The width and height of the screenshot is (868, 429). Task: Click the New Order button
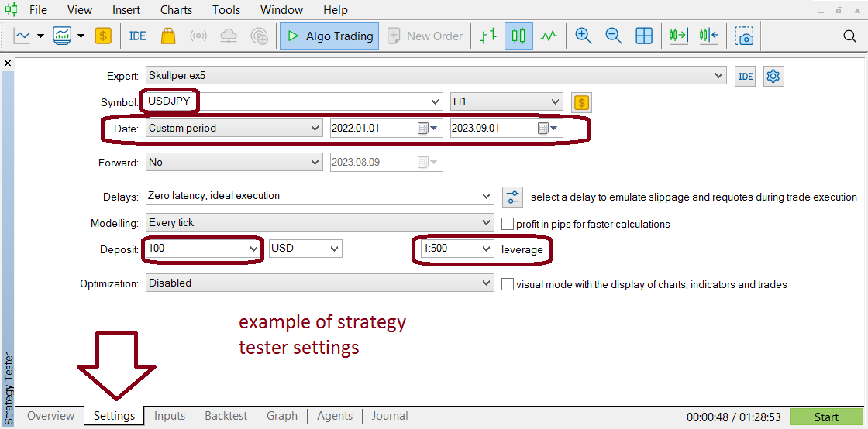click(x=425, y=36)
